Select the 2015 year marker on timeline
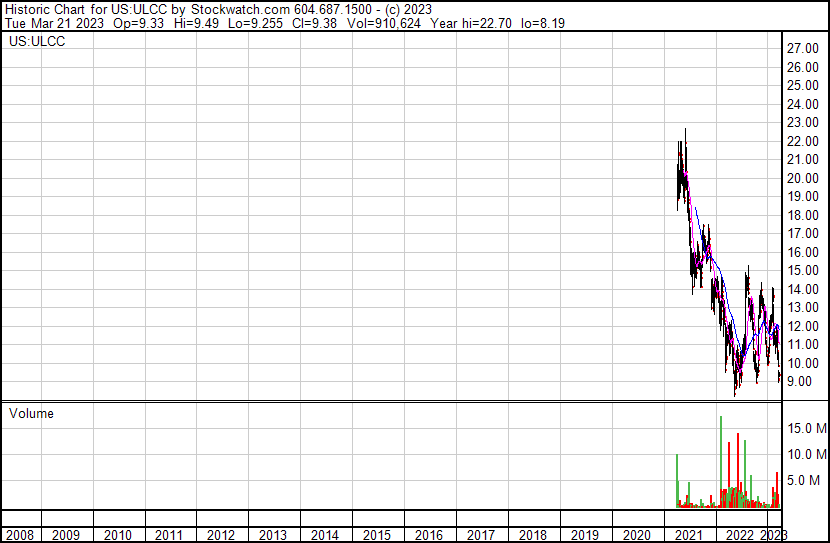 376,535
